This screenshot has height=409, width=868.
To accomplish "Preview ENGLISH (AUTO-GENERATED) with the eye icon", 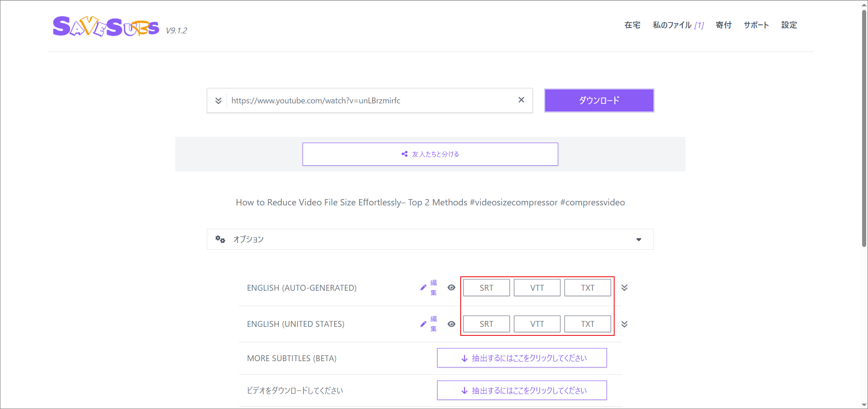I will click(451, 287).
